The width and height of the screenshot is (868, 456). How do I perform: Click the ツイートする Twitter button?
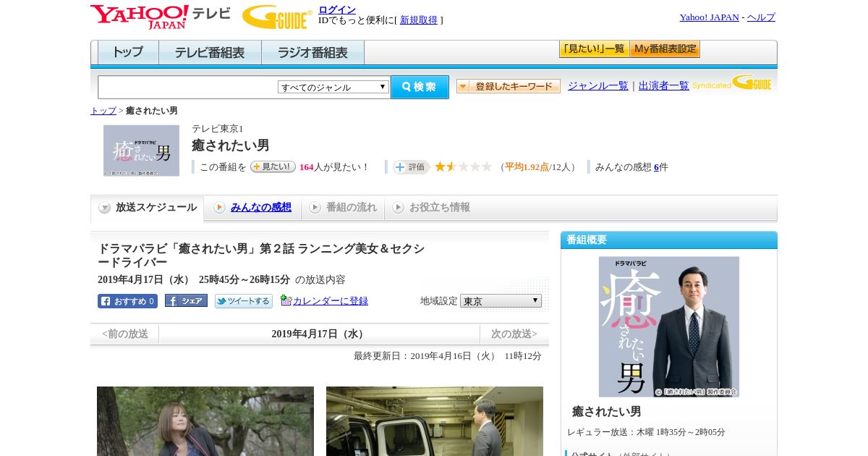pos(244,301)
